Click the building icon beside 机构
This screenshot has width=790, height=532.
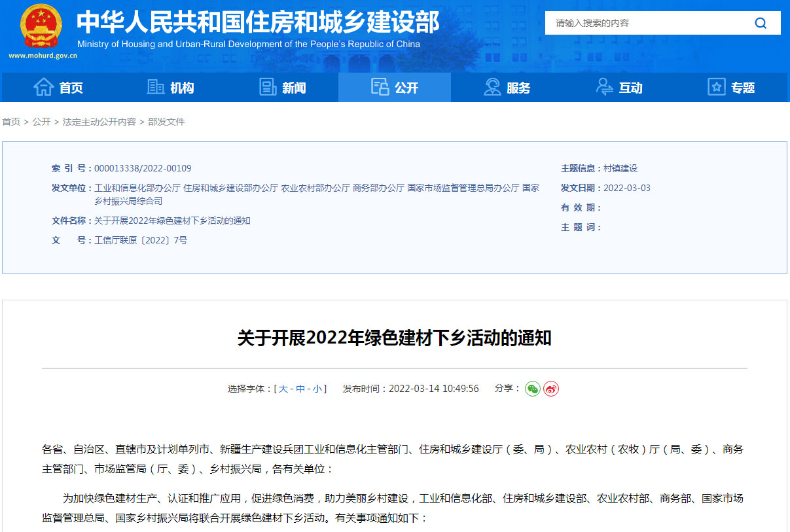coord(155,87)
